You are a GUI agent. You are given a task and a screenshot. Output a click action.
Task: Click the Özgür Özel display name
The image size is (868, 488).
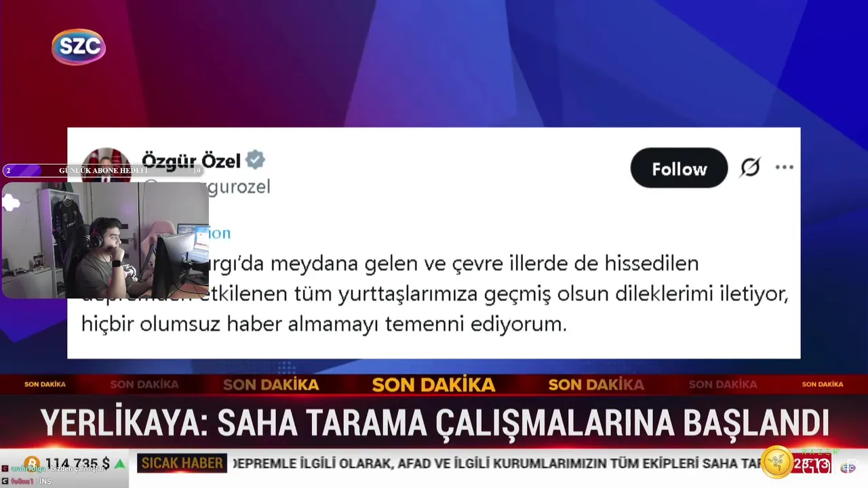[191, 161]
